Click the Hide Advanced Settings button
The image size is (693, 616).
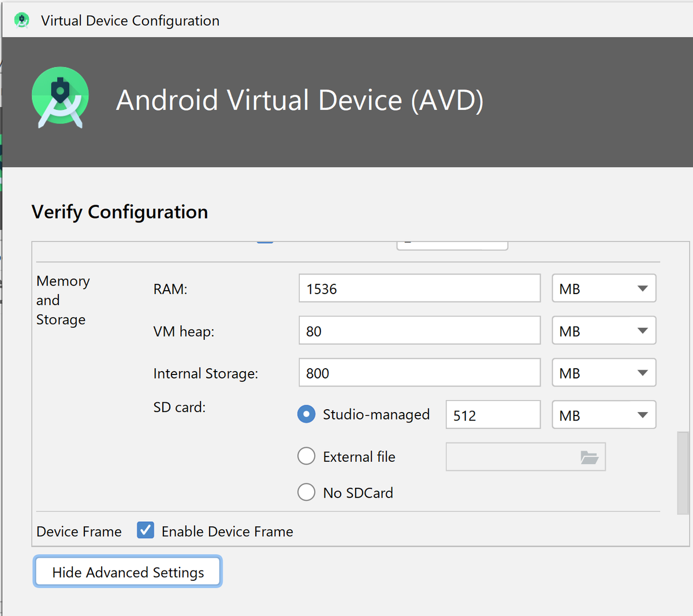coord(127,572)
